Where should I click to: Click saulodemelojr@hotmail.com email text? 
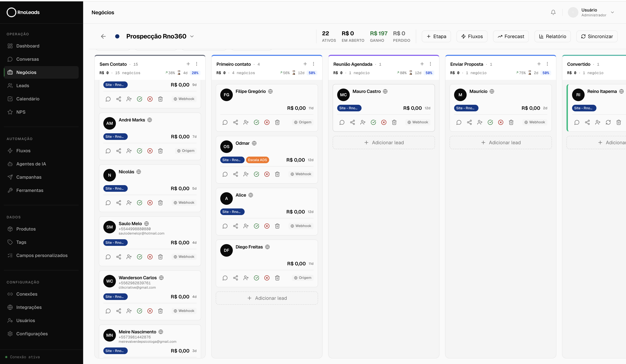pyautogui.click(x=142, y=233)
